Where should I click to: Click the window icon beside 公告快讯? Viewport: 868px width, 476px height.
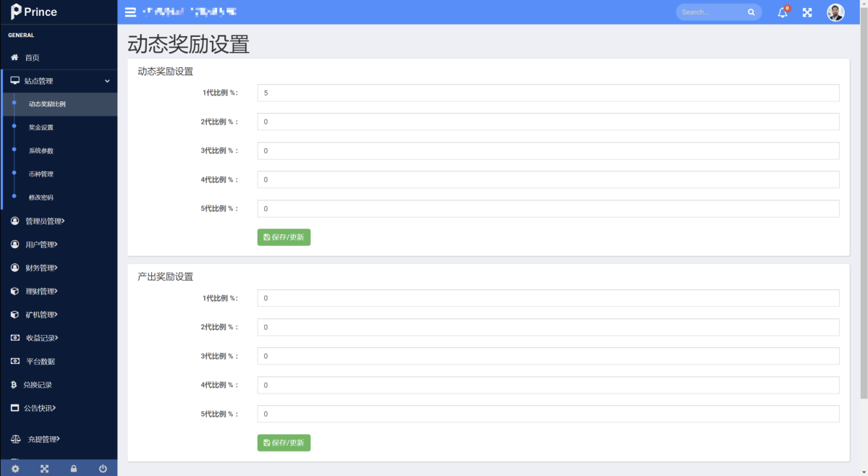click(14, 408)
